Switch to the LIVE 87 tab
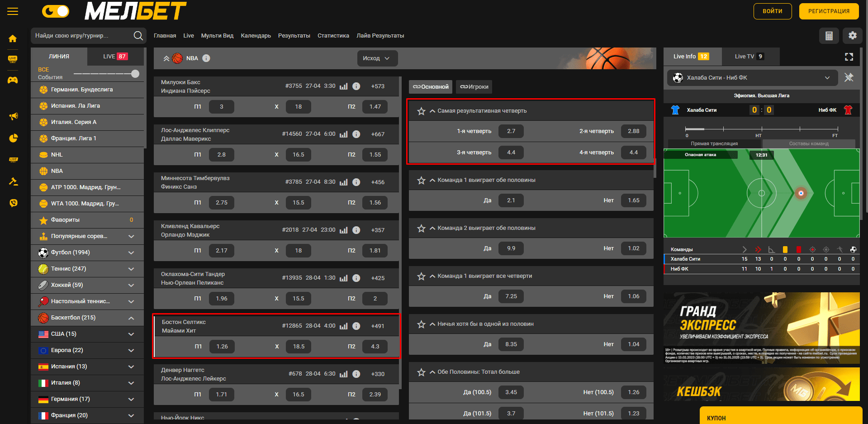The image size is (868, 424). point(115,57)
